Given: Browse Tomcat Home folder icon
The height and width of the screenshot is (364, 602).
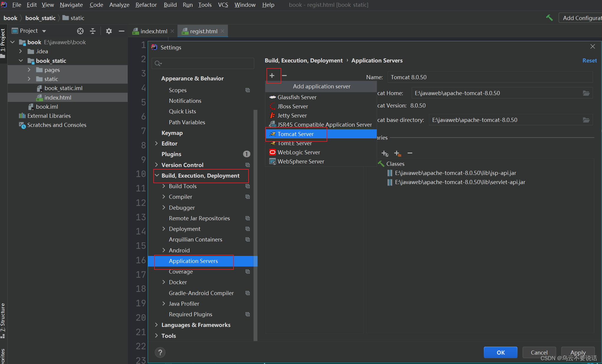Looking at the screenshot, I should 586,93.
